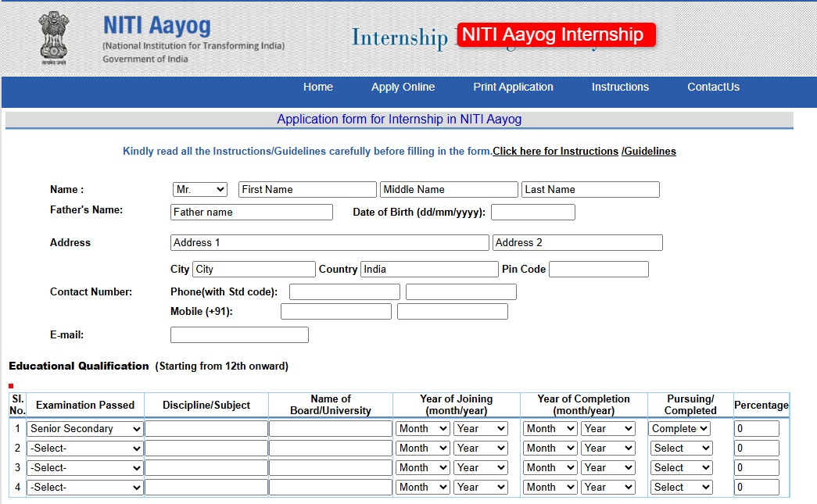Open the Senior Secondary examination dropdown

[85, 429]
